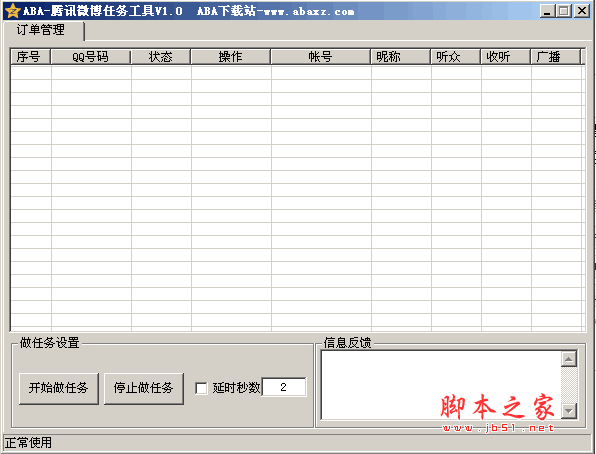Stop tasks with 停止做任务 button
The width and height of the screenshot is (596, 454).
tap(144, 388)
